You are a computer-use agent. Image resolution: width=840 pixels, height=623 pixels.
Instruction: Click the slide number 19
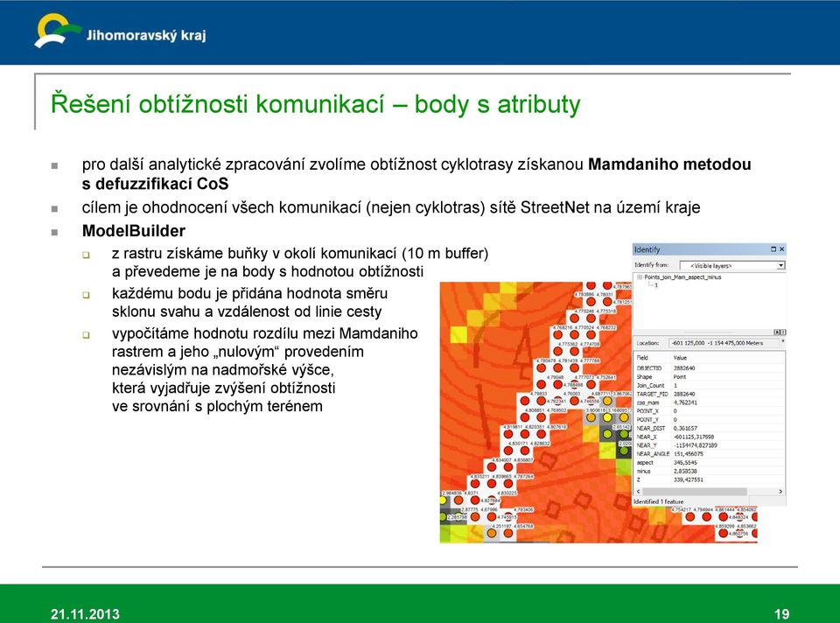click(781, 614)
